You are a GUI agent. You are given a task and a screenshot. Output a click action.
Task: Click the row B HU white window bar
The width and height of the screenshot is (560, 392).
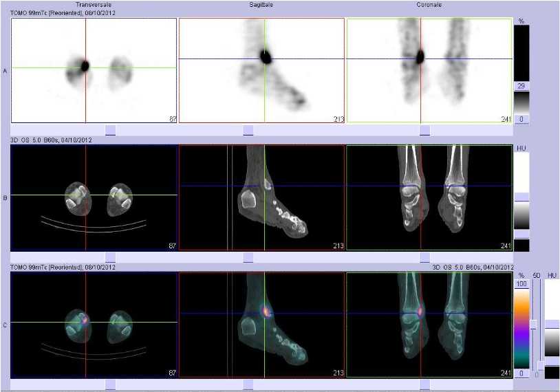[521, 173]
